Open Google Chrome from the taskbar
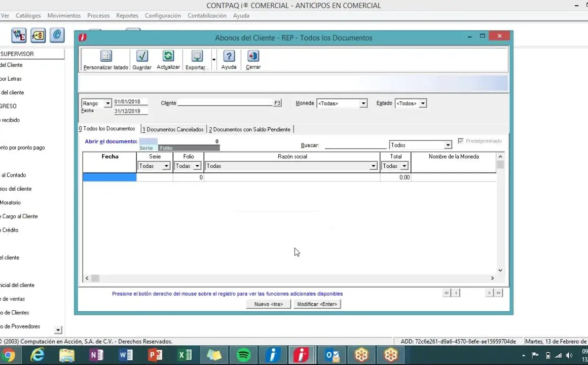 pos(8,355)
